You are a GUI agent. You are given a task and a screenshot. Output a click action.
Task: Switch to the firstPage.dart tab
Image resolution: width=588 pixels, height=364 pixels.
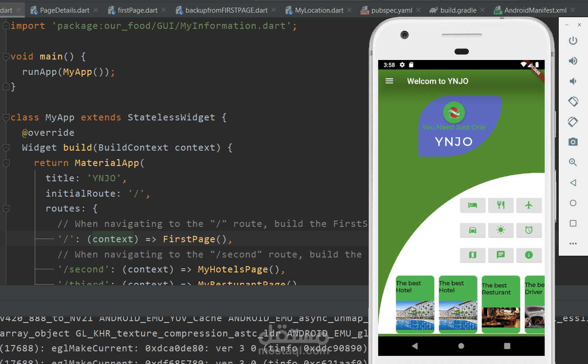[x=137, y=10]
